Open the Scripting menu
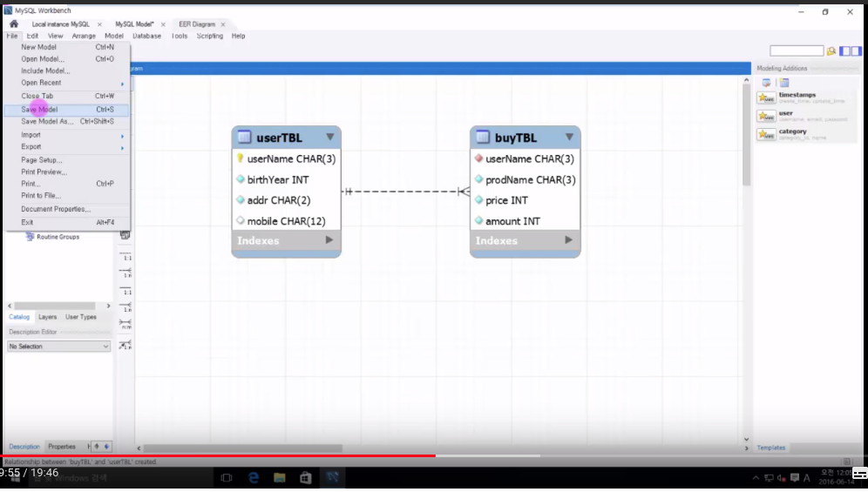This screenshot has width=868, height=492. point(210,36)
